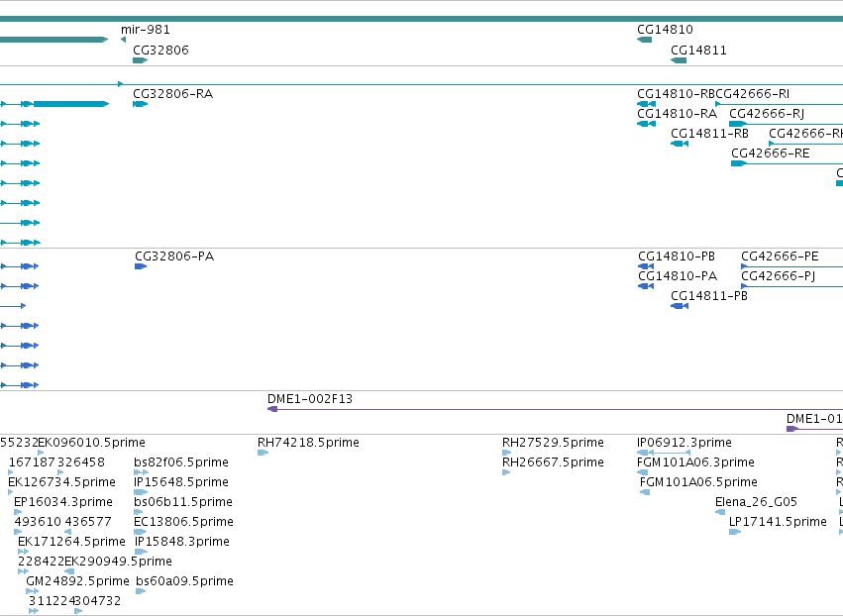Click the CG14811-PB blue protein glyph
Viewport: 843px width, 616px height.
pyautogui.click(x=680, y=306)
